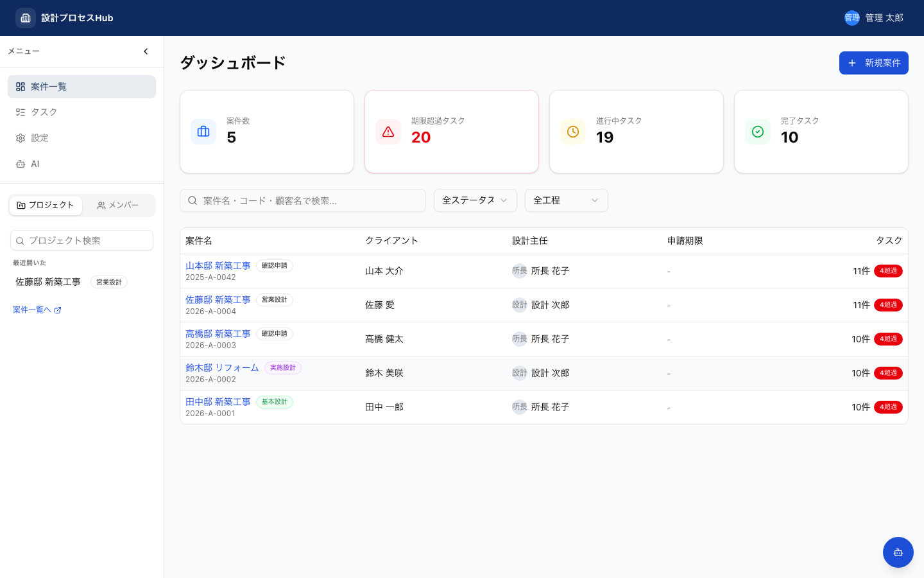Expand the 全工程 filter dropdown

[566, 200]
